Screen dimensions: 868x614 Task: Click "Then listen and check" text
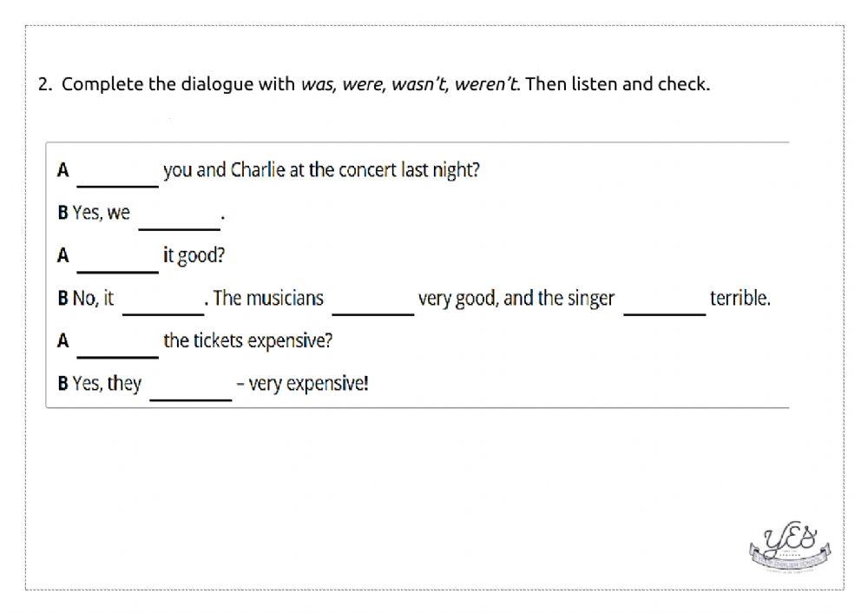(x=618, y=84)
